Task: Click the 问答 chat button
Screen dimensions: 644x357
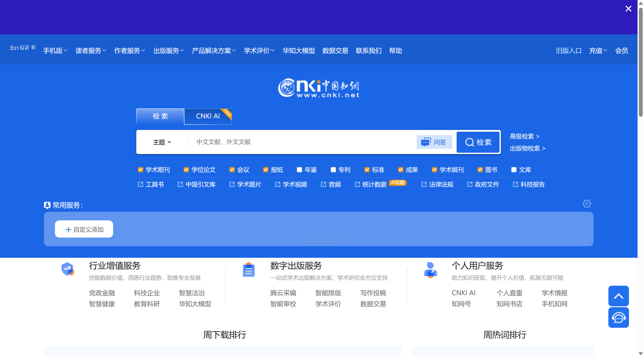Action: (434, 142)
